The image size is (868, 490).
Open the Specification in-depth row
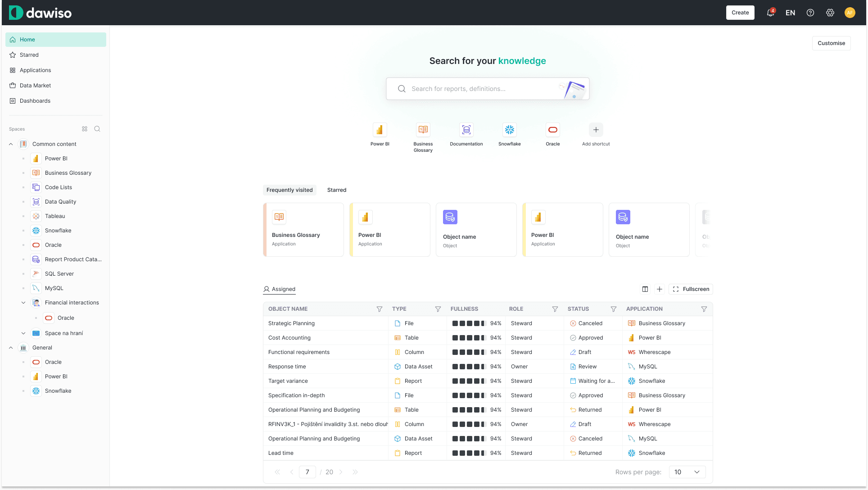[488, 395]
